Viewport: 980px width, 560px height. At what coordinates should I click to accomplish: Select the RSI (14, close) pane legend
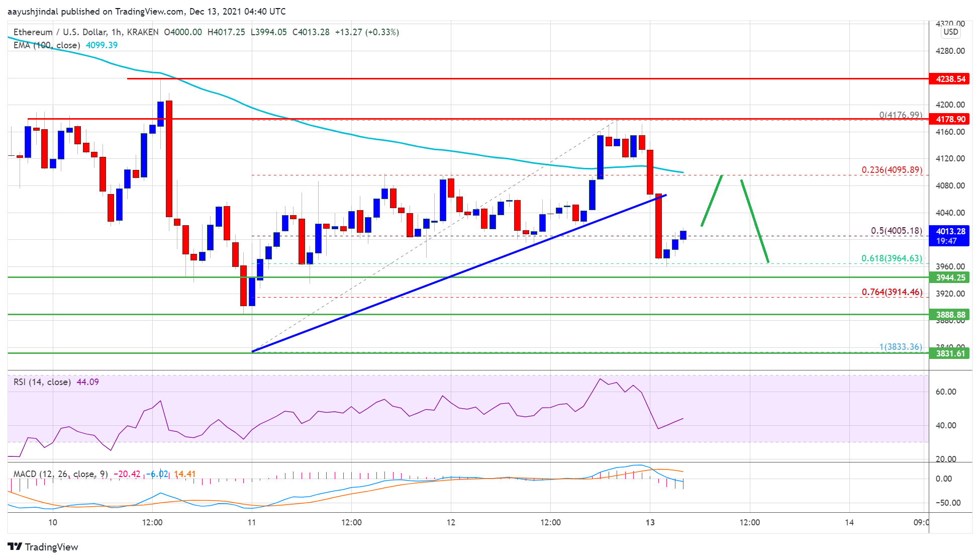point(42,382)
